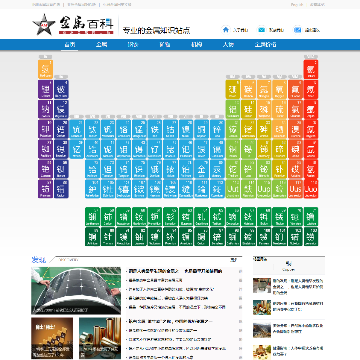Image resolution: width=360 pixels, height=360 pixels.
Task: Open the Uranium 铀 element tile
Action: point(139,236)
